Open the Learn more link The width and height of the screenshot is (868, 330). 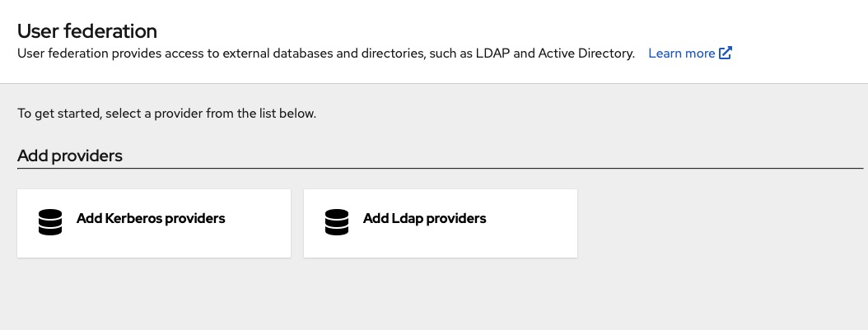pos(682,53)
